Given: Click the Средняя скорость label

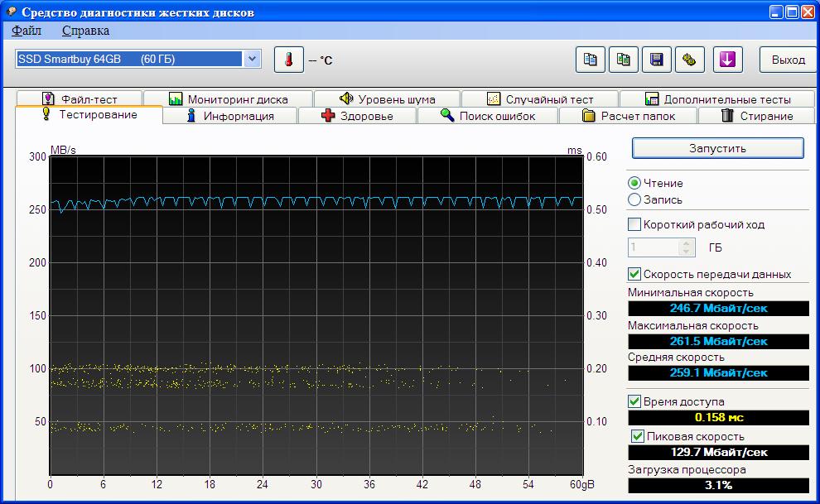Looking at the screenshot, I should click(x=676, y=358).
